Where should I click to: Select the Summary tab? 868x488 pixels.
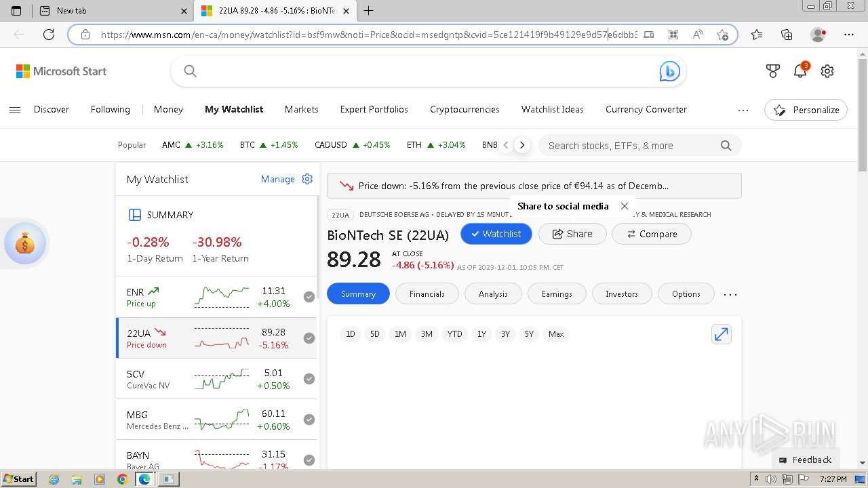point(358,294)
